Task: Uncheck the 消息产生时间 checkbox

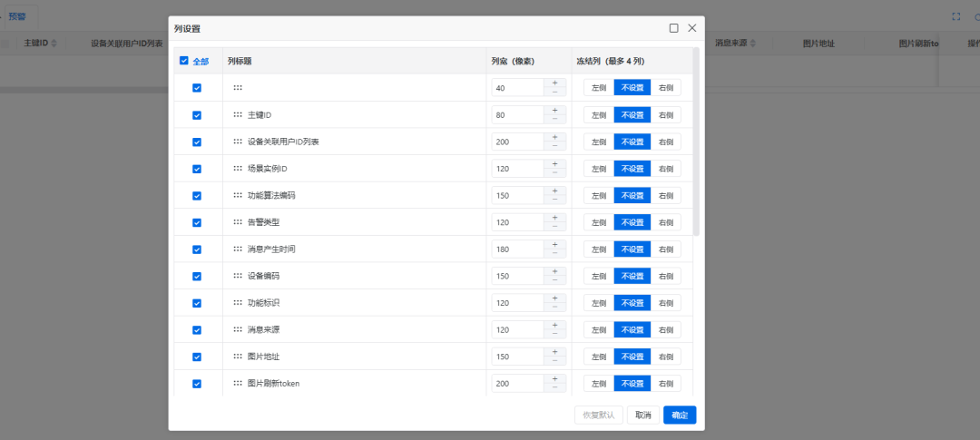Action: point(197,249)
